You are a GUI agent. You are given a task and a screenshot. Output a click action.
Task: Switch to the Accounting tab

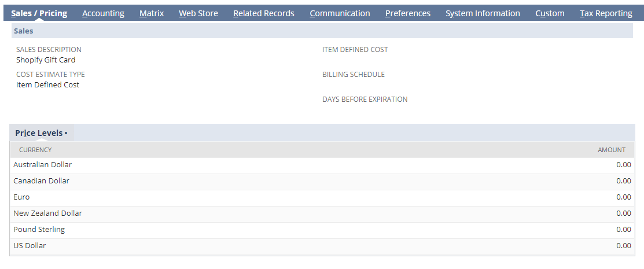[103, 13]
